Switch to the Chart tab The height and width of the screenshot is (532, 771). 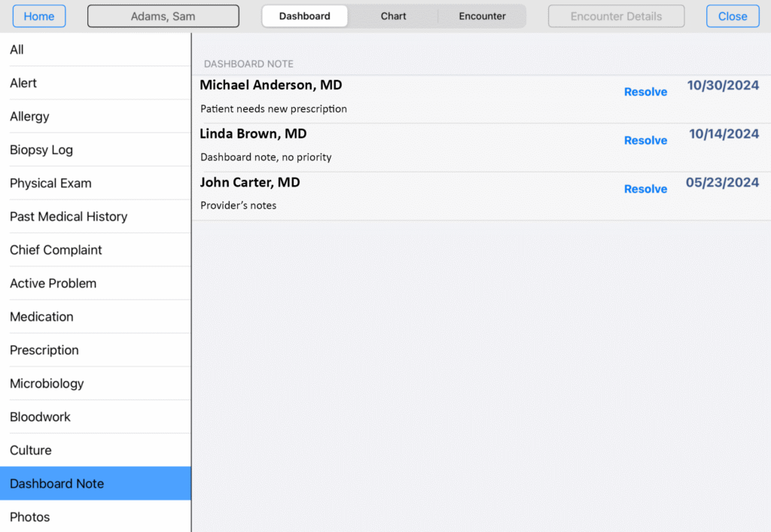point(393,16)
